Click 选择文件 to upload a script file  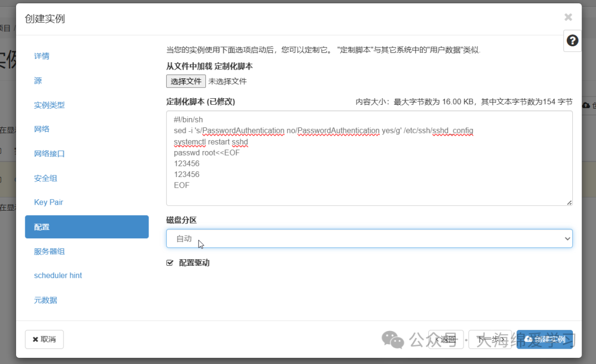pos(185,81)
